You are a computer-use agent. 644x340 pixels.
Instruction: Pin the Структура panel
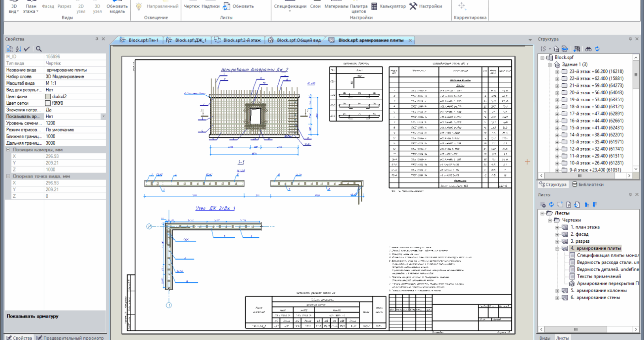pyautogui.click(x=630, y=39)
